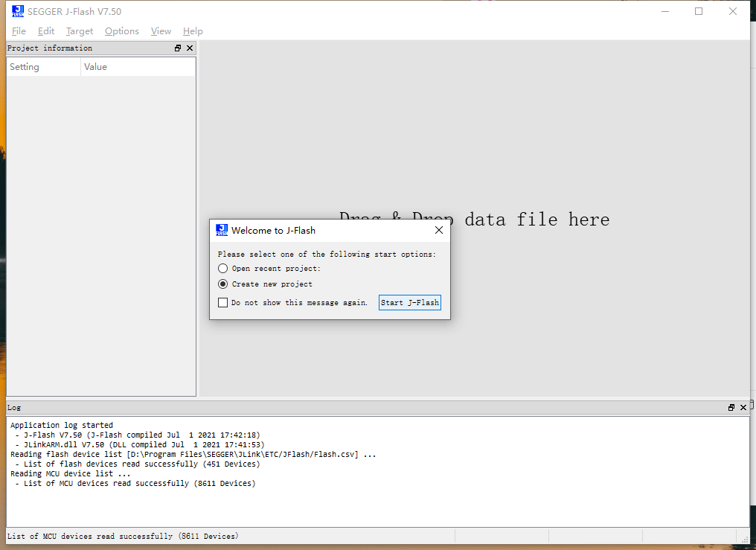Click log line 'List of MCU devices read successfully'
Image resolution: width=756 pixels, height=550 pixels.
click(x=135, y=483)
